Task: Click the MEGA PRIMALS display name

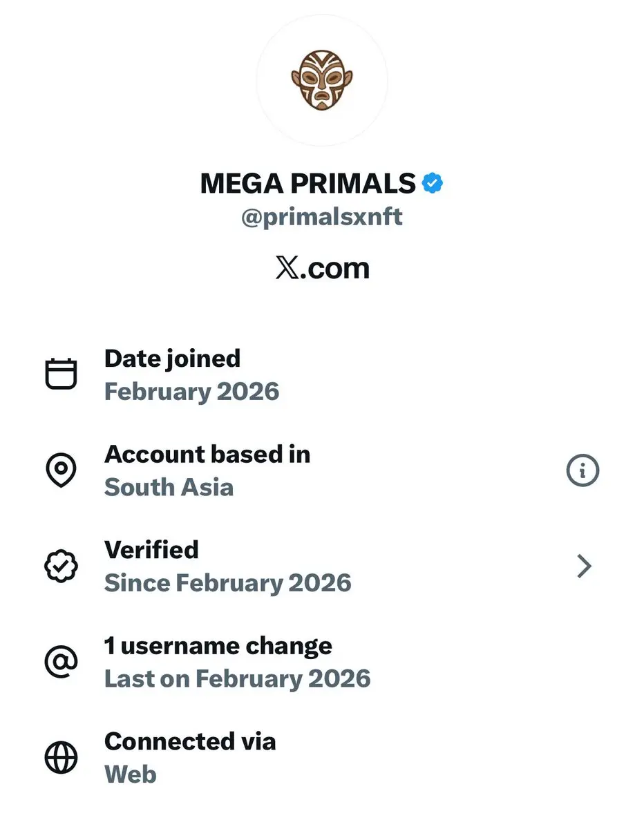Action: click(307, 184)
